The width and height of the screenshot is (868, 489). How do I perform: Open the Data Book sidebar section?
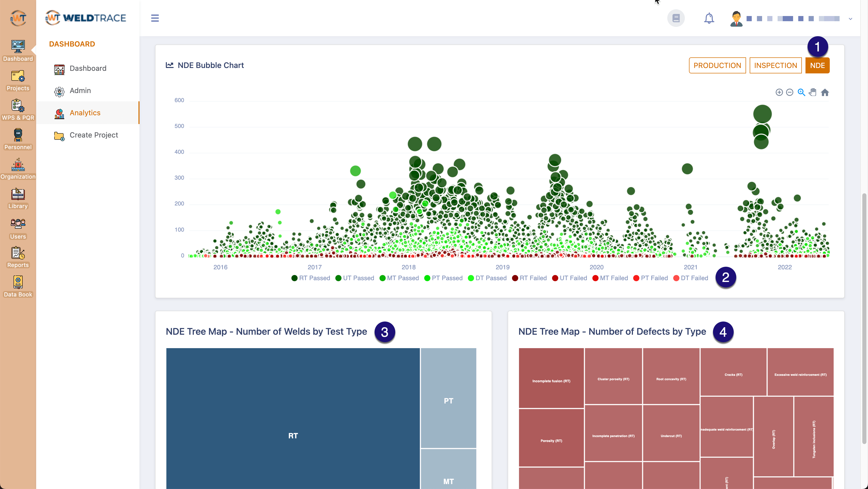[18, 286]
